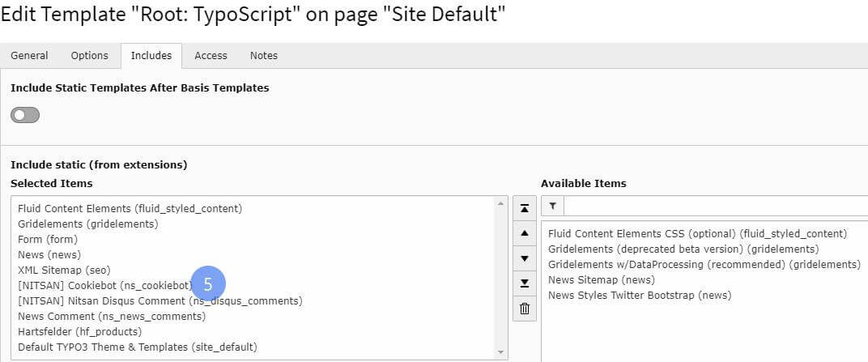Move selected item to top
The height and width of the screenshot is (362, 868).
click(525, 208)
